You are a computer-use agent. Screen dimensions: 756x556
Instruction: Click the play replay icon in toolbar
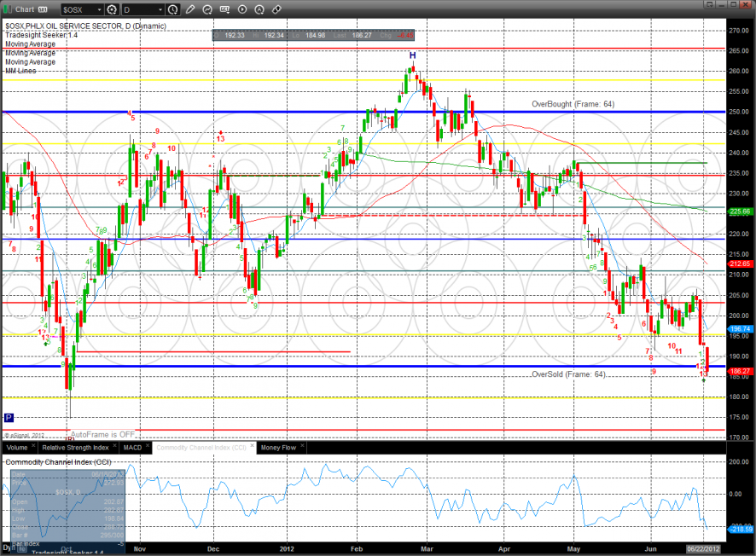click(x=242, y=9)
